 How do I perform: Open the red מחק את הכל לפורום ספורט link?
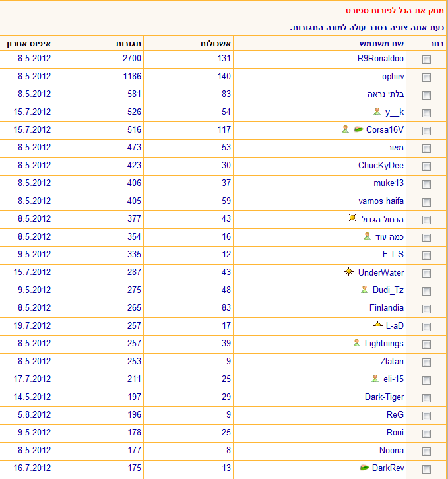395,11
